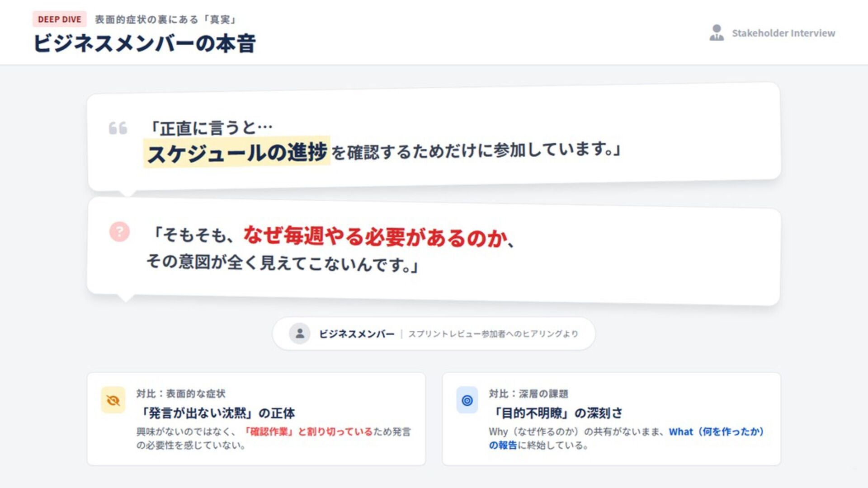The image size is (868, 488).
Task: Click the pink question mark icon
Action: tap(119, 232)
